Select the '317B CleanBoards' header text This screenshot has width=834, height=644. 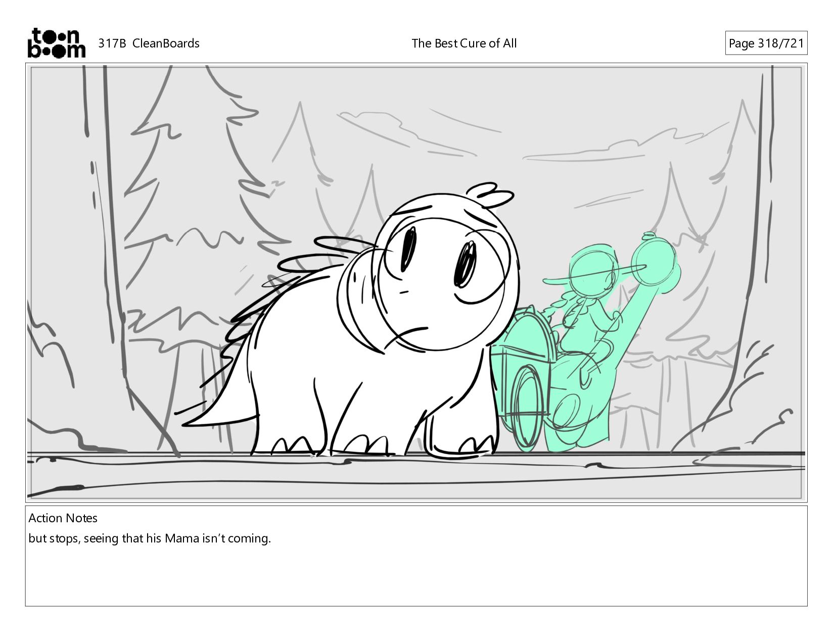click(149, 43)
